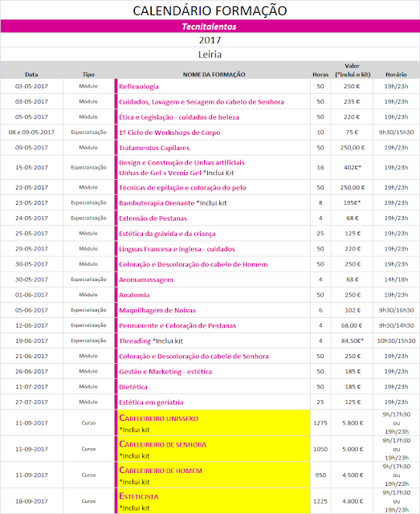Click the 1050 hours value
Viewport: 420px width, 514px height.
pyautogui.click(x=320, y=449)
